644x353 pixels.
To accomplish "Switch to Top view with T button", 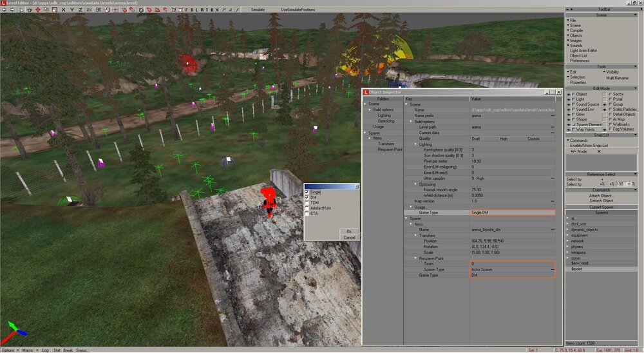I will coord(209,10).
